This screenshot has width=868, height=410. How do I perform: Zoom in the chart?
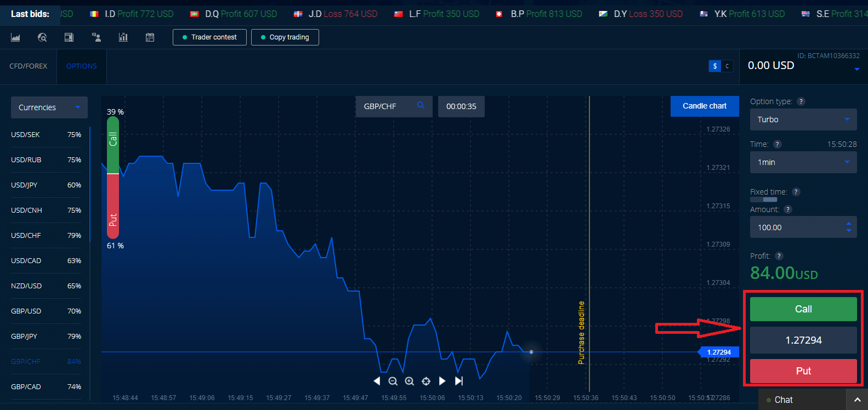point(409,381)
